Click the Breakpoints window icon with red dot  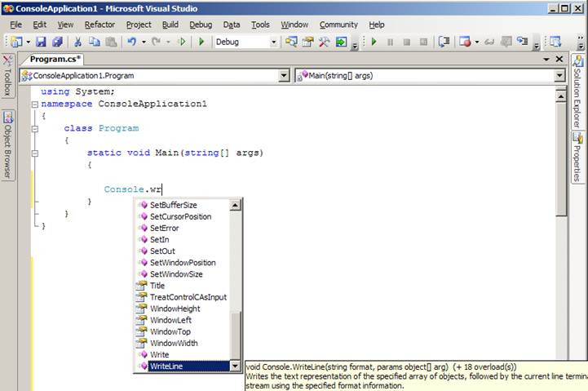pyautogui.click(x=465, y=42)
